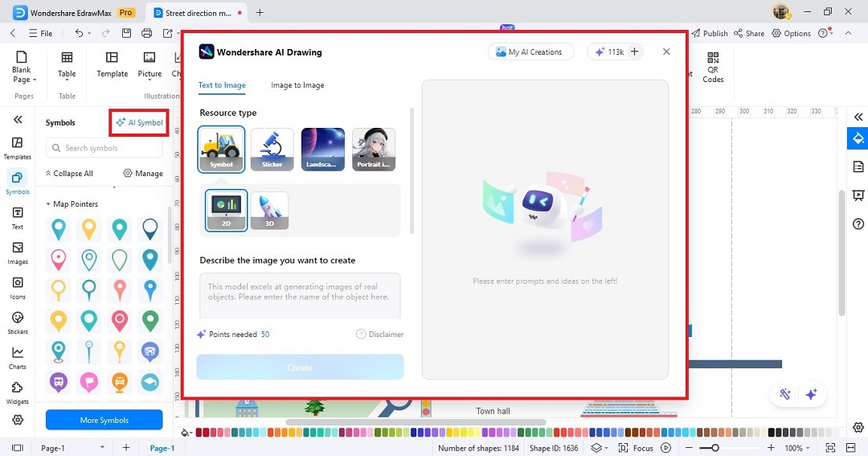Open a new document tab with plus

(x=260, y=13)
